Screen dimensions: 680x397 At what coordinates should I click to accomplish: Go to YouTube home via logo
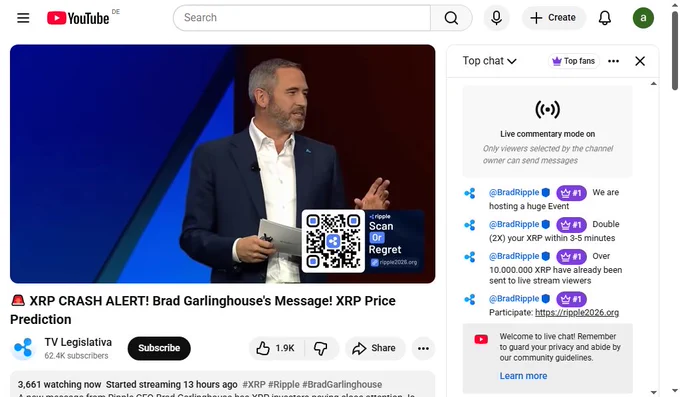pyautogui.click(x=78, y=18)
